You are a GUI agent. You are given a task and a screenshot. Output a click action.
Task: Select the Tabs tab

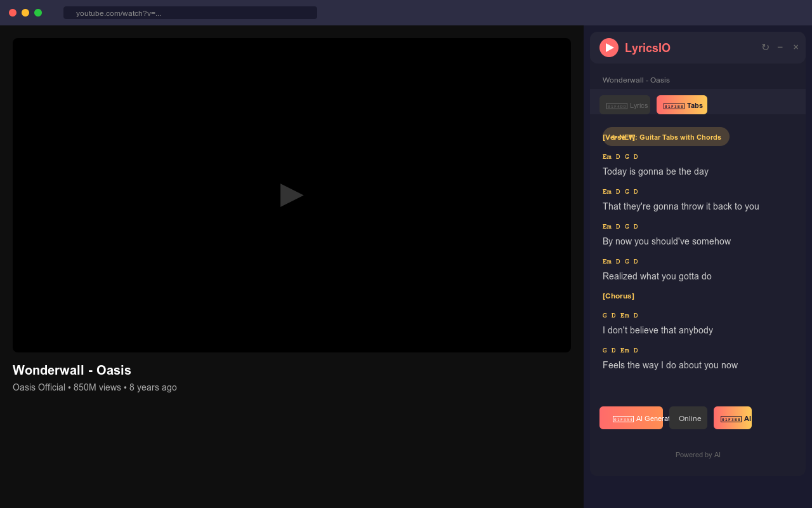click(682, 105)
